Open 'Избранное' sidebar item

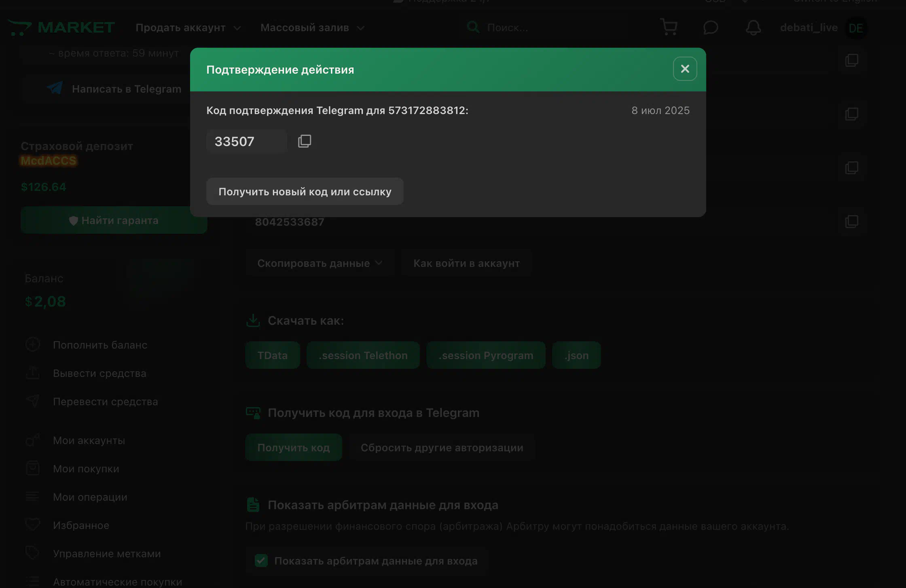[81, 525]
